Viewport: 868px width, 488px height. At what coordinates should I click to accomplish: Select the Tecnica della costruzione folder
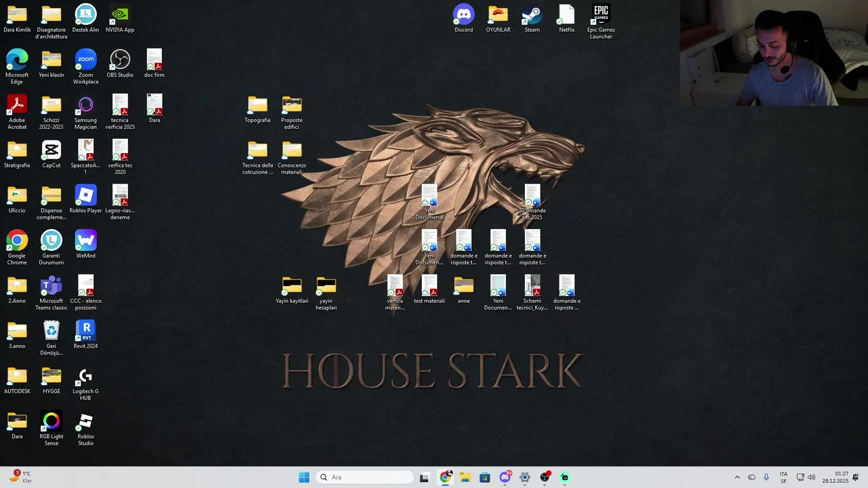click(x=258, y=157)
